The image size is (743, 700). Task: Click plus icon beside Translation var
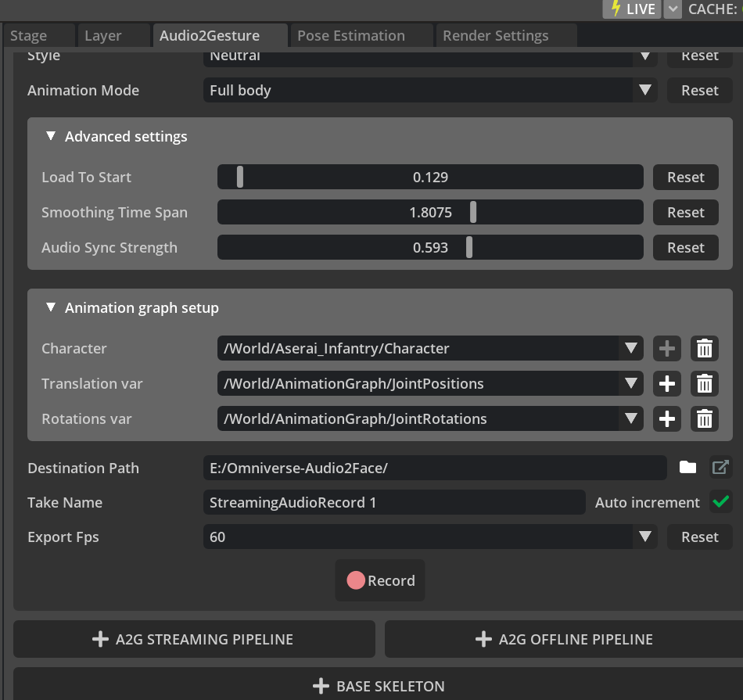(666, 383)
